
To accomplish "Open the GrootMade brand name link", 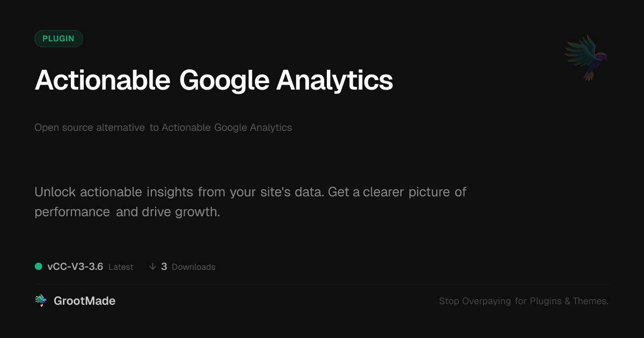I will click(x=84, y=301).
